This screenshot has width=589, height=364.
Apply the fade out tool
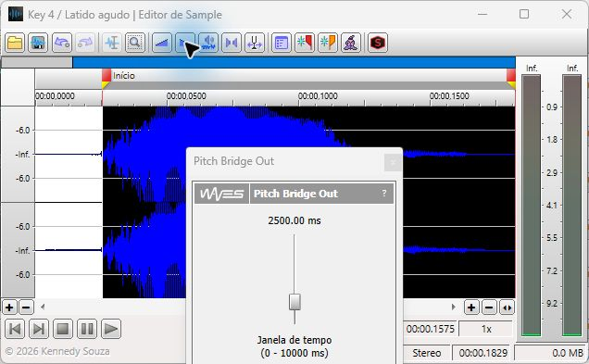click(185, 43)
